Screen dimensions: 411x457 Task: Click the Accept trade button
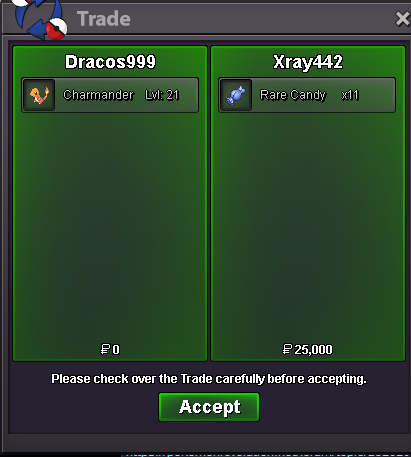(x=209, y=407)
